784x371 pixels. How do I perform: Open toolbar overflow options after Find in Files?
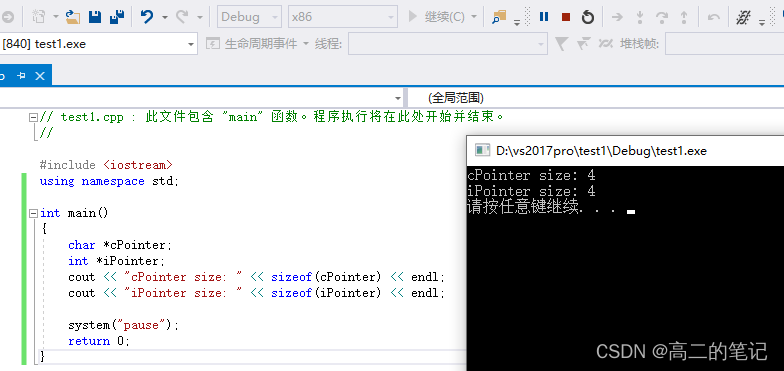(x=517, y=21)
